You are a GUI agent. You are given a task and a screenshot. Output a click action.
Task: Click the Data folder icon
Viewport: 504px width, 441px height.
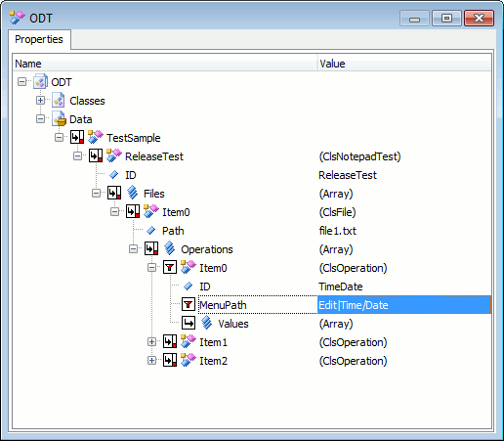(60, 119)
